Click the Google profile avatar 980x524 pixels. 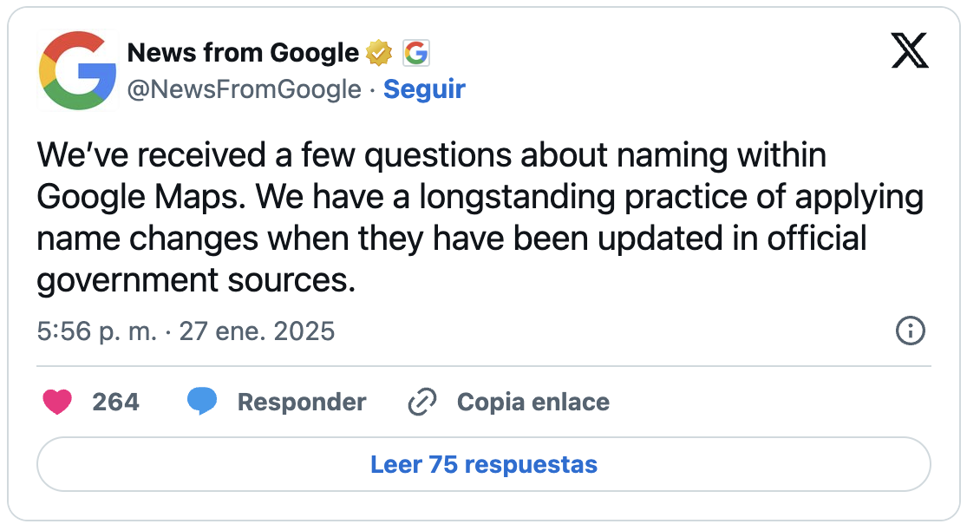77,70
